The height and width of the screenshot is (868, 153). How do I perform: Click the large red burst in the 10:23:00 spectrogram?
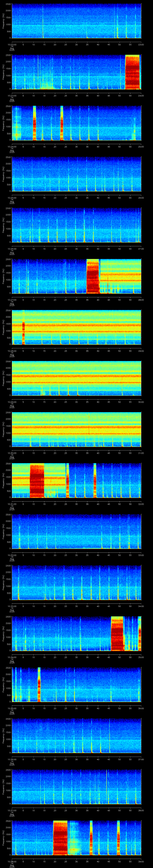(x=132, y=72)
